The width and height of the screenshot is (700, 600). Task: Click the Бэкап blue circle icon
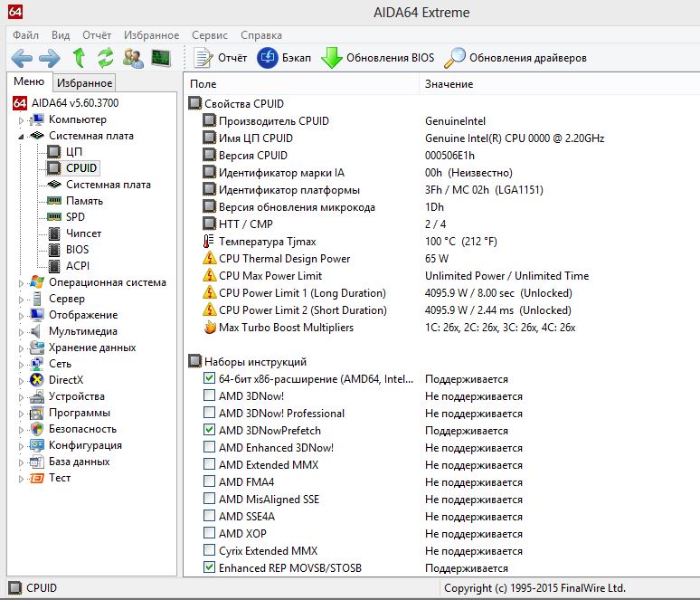[x=268, y=58]
